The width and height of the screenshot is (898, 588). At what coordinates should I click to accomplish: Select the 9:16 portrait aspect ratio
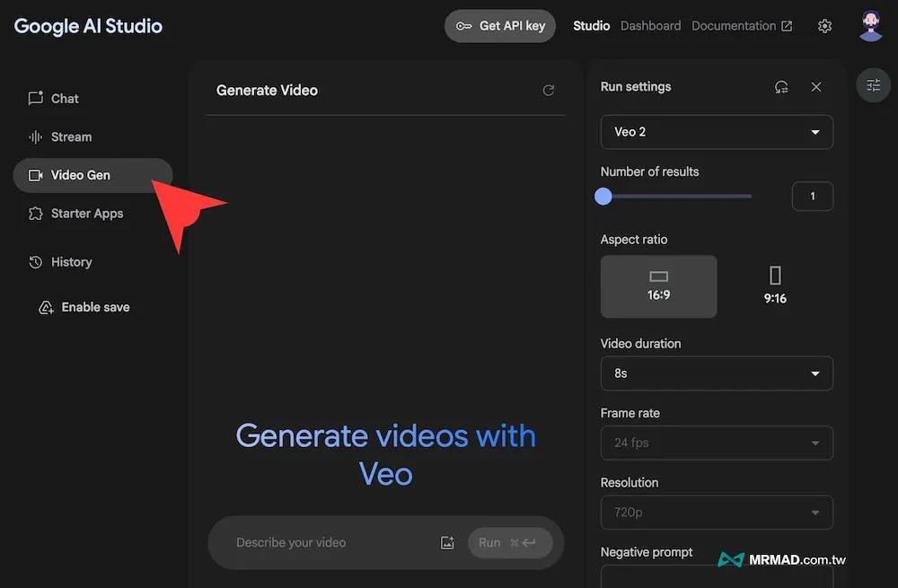(775, 286)
